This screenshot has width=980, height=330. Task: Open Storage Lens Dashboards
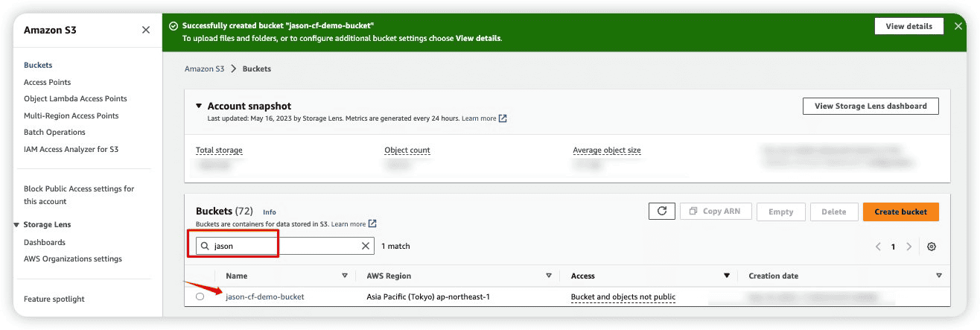tap(45, 242)
